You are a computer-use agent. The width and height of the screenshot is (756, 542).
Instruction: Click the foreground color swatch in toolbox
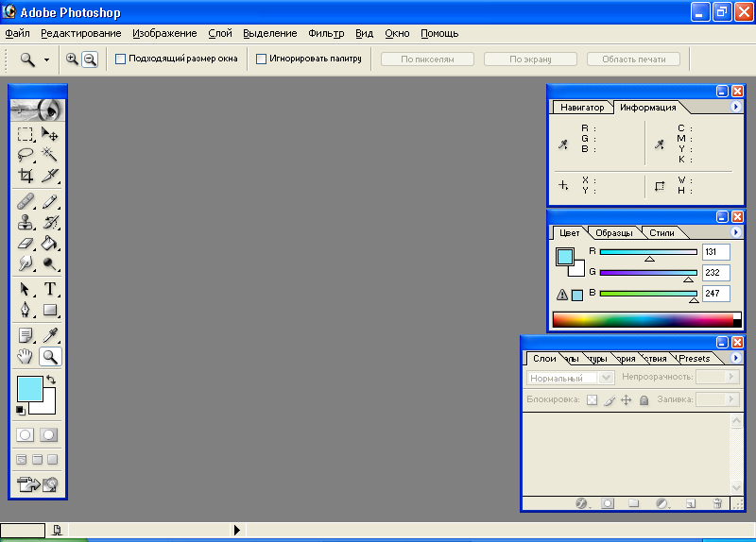tap(30, 389)
